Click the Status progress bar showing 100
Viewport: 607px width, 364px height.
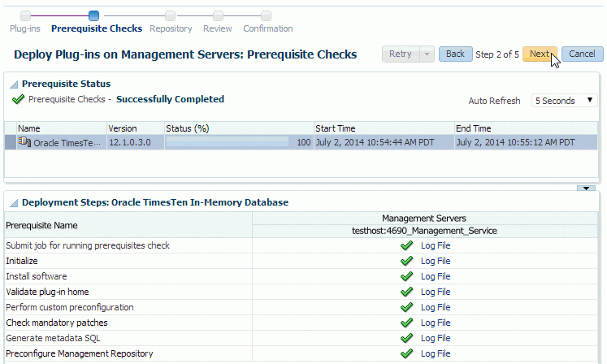(x=228, y=142)
